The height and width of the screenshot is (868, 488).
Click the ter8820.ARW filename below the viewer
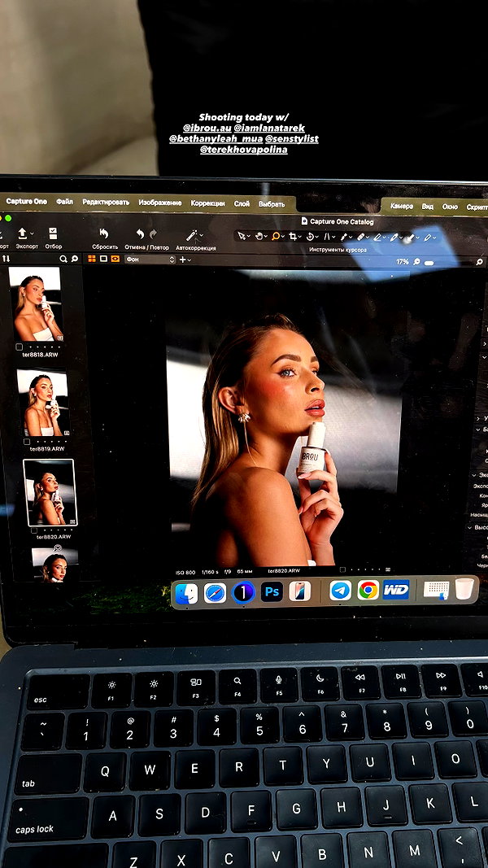point(283,571)
